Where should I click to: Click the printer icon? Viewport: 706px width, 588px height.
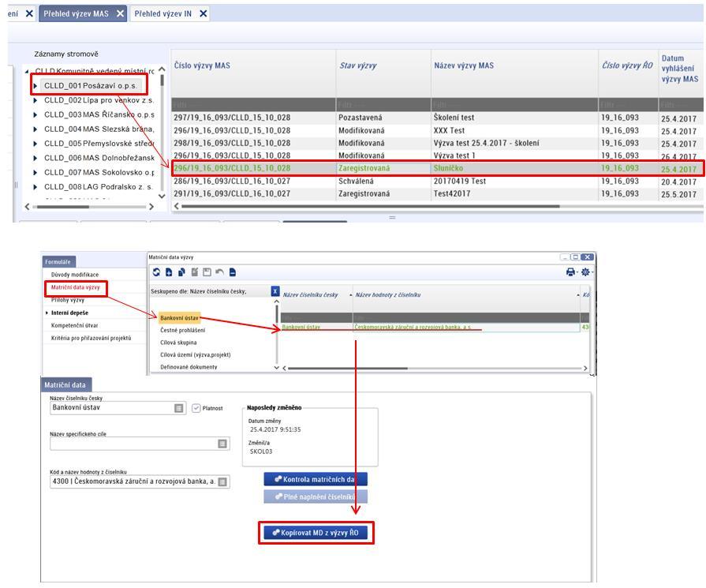tap(570, 272)
